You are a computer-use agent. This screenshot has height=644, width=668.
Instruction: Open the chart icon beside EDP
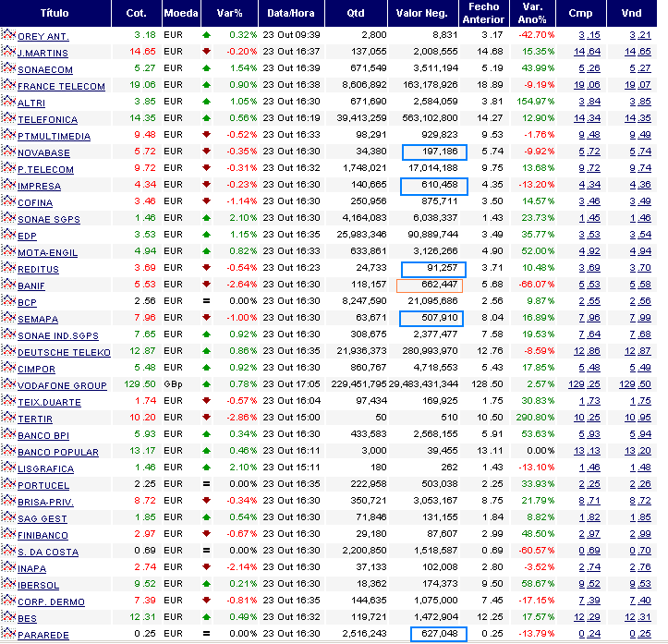click(x=8, y=234)
